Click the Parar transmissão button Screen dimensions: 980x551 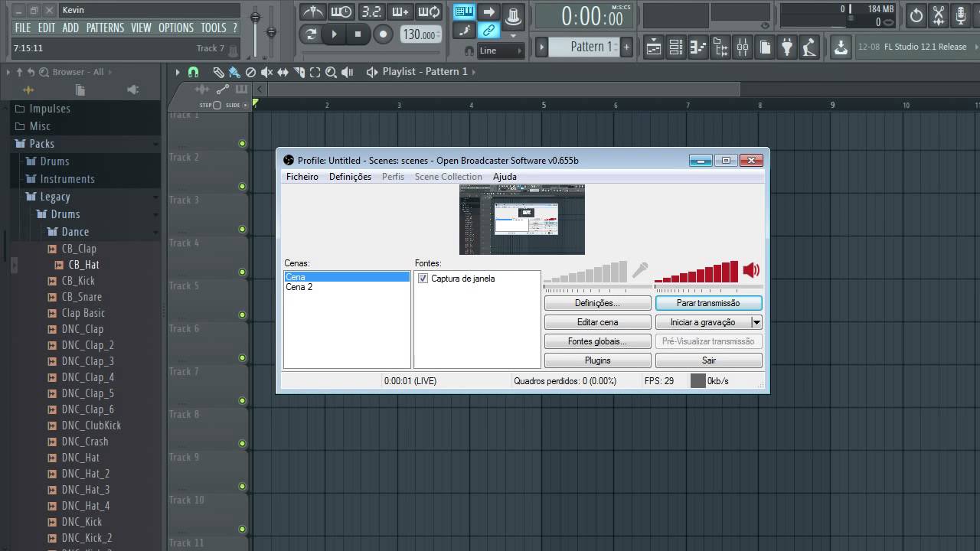pos(709,303)
